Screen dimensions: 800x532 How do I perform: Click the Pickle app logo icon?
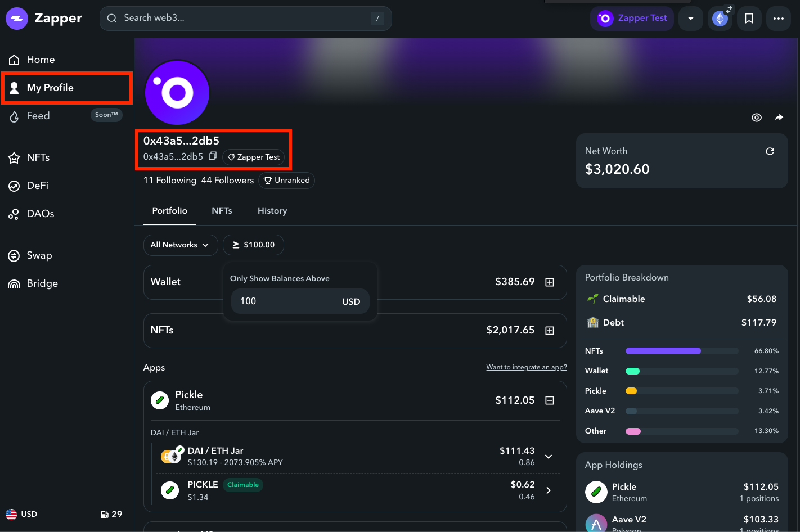click(x=160, y=400)
